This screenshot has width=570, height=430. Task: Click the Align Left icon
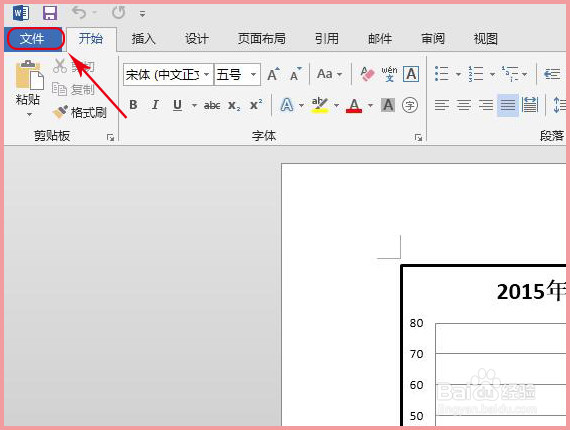tap(442, 105)
